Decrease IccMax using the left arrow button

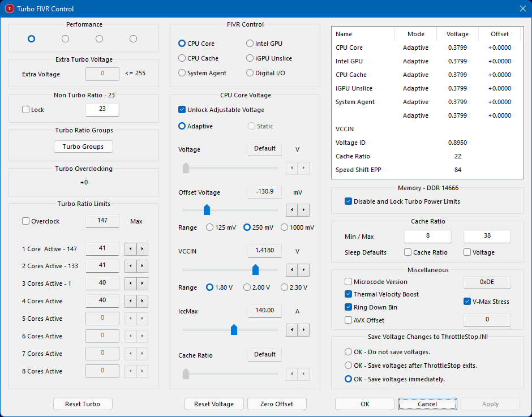(292, 329)
